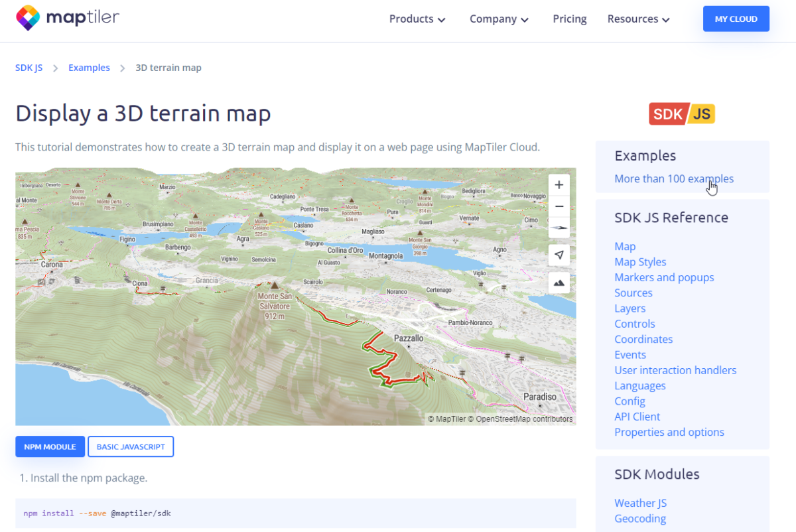Screen dimensions: 796x532
Task: Click the geolocation arrow icon on the map
Action: pos(559,255)
